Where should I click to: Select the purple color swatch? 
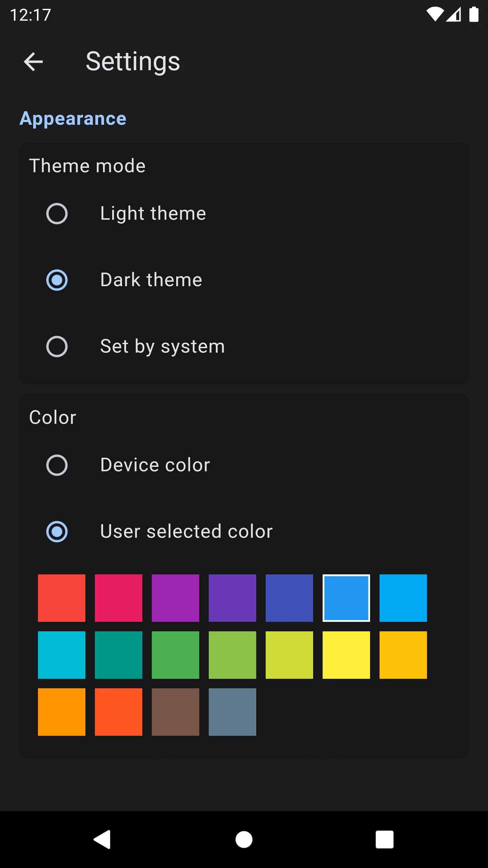176,598
